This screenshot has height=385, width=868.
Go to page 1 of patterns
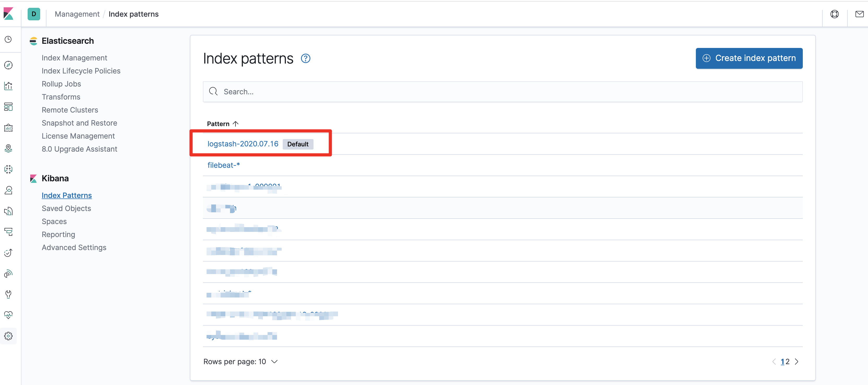point(782,362)
